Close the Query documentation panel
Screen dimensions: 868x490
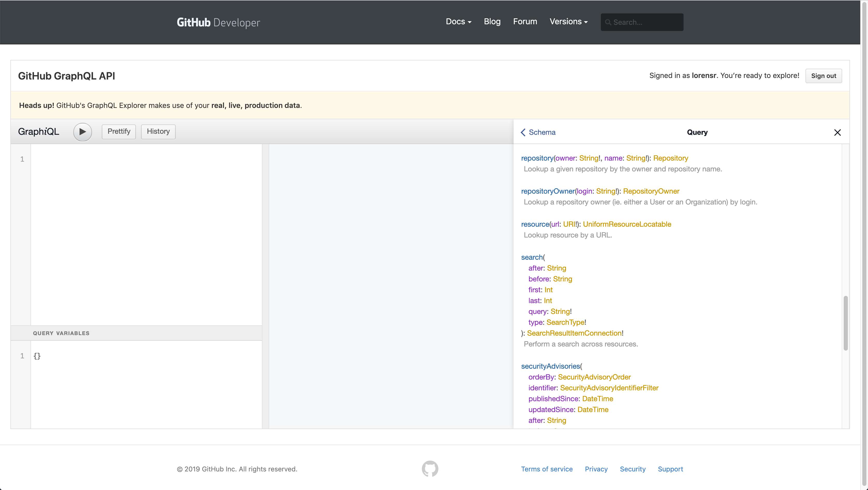click(x=837, y=132)
